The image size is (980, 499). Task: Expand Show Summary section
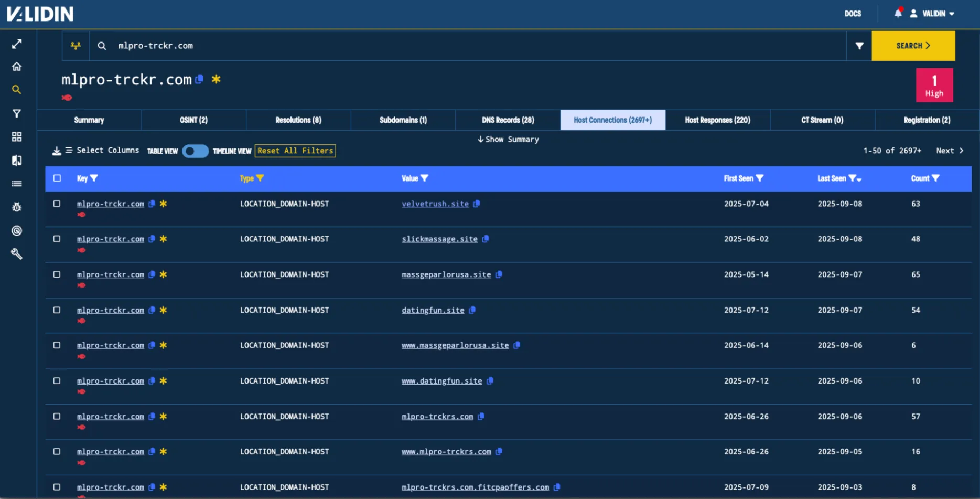pyautogui.click(x=508, y=140)
